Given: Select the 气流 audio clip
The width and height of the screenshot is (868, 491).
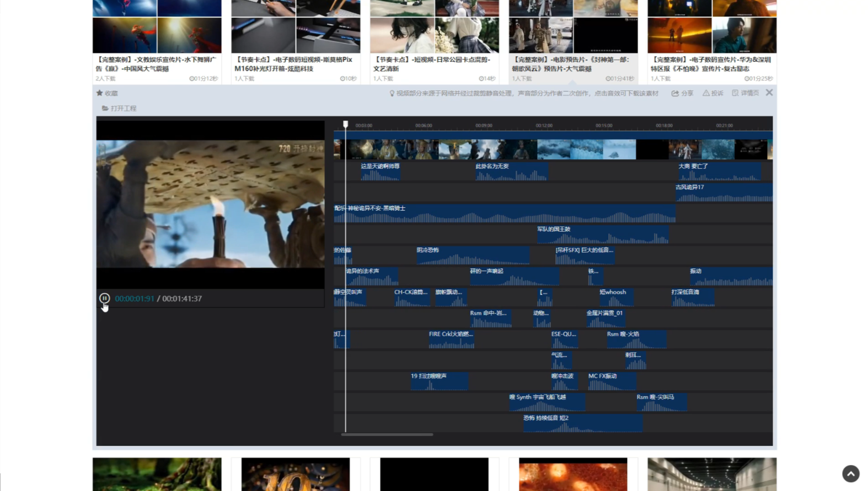Looking at the screenshot, I should point(561,360).
